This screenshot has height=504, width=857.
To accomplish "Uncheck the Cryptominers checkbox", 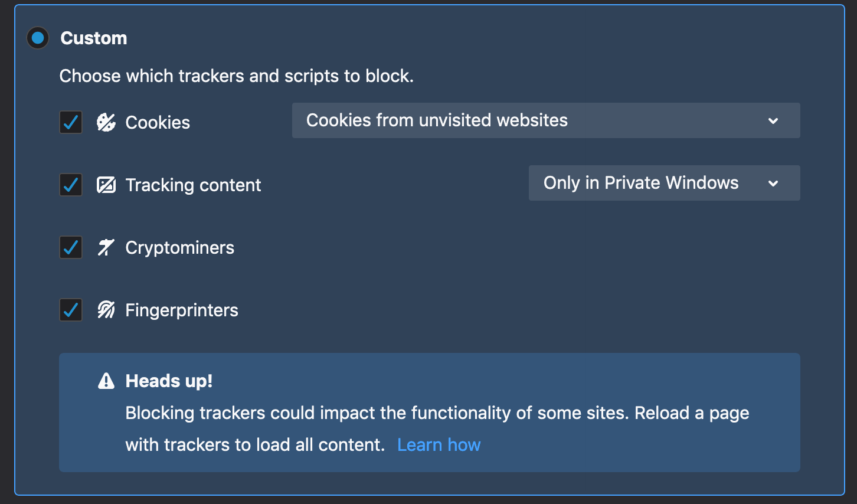I will pyautogui.click(x=70, y=247).
